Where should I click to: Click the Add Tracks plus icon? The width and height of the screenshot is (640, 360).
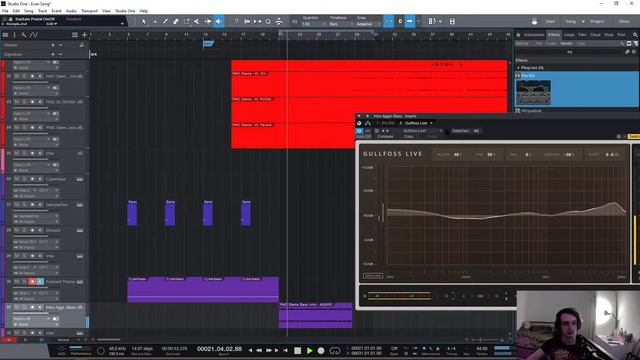[84, 35]
